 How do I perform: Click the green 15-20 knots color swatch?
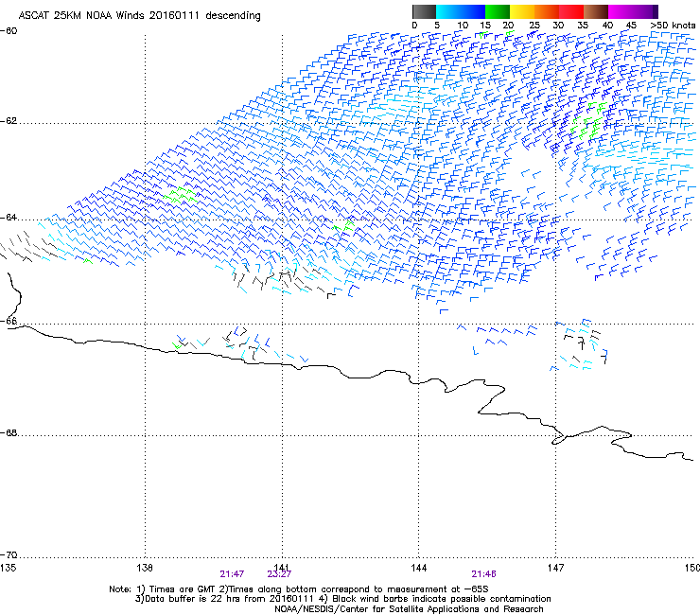(498, 11)
